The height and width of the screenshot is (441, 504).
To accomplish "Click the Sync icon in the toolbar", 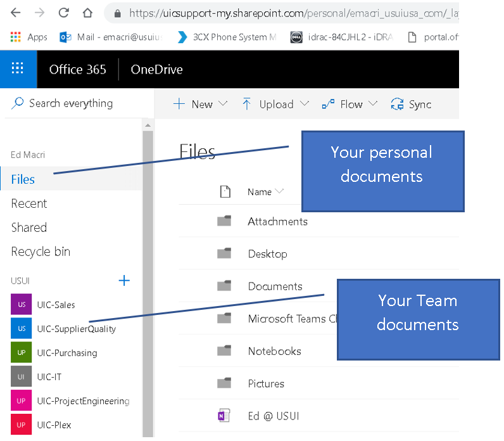I will [x=398, y=105].
